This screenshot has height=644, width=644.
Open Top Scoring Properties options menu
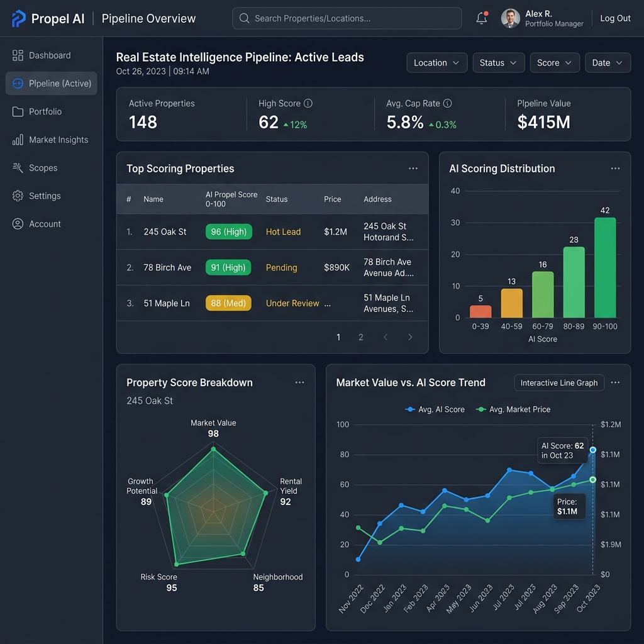pos(413,169)
